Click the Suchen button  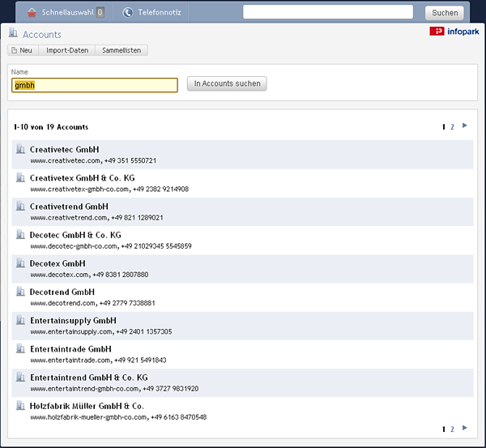445,13
